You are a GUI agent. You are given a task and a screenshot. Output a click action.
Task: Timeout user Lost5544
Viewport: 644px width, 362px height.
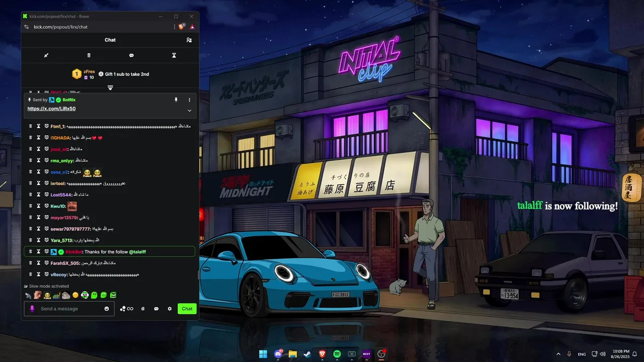[38, 195]
